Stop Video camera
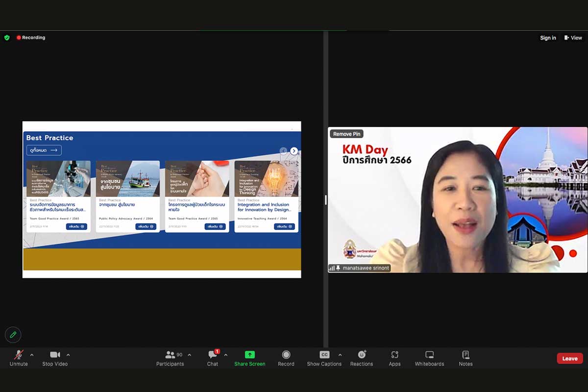The width and height of the screenshot is (588, 392). (54, 358)
